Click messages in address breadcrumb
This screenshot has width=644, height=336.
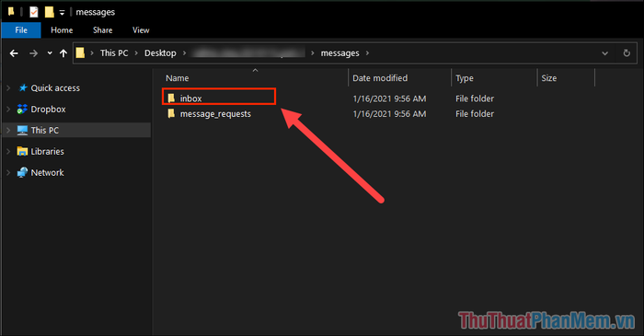point(340,53)
